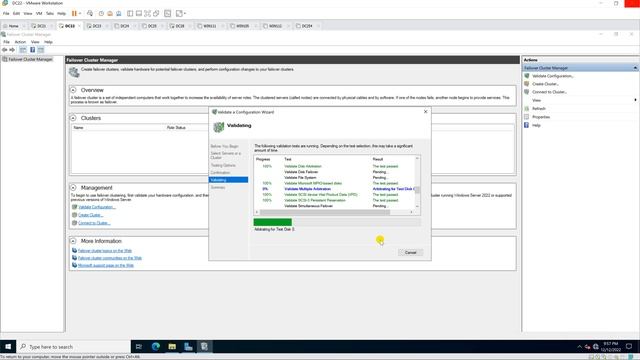Open the Help menu in Failover Cluster Manager

[x=48, y=42]
